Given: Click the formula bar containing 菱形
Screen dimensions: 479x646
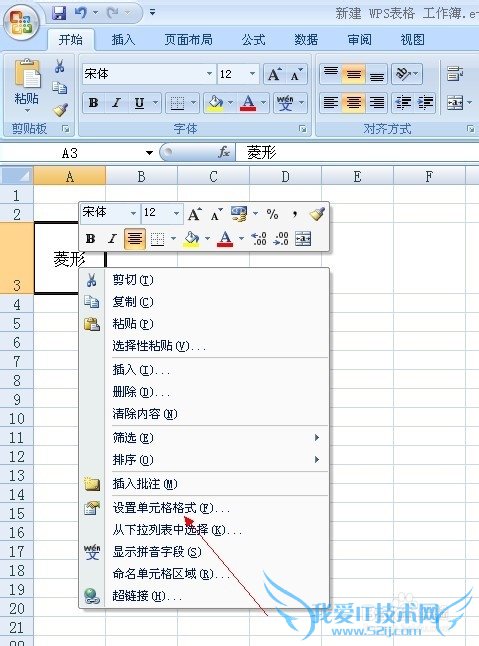Looking at the screenshot, I should 357,152.
